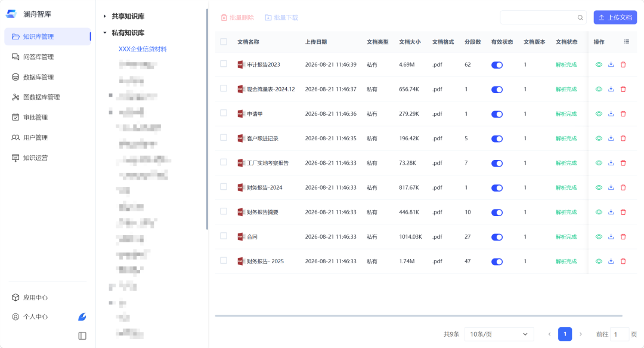644x348 pixels.
Task: Delete the 客户跟进记录 row
Action: point(623,138)
